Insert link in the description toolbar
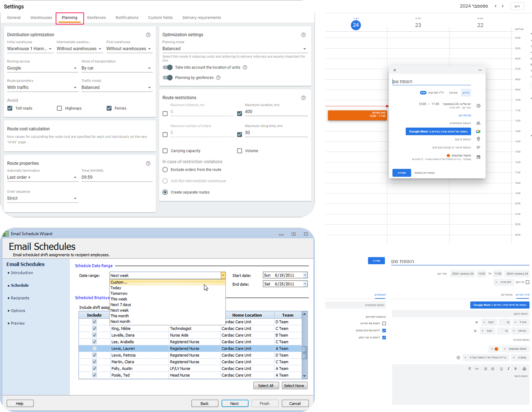Image resolution: width=532 pixels, height=412 pixels. [477, 369]
